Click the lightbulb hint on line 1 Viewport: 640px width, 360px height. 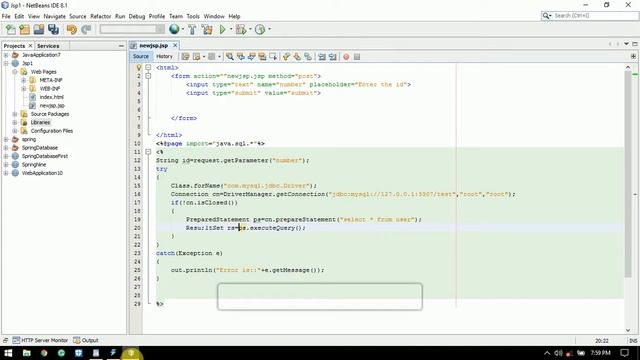click(138, 67)
